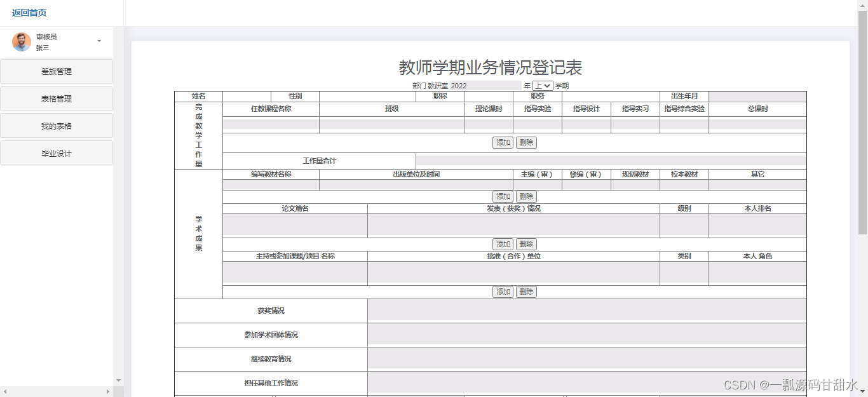Image resolution: width=868 pixels, height=397 pixels.
Task: Open the 表格管理 sidebar menu
Action: [x=57, y=98]
